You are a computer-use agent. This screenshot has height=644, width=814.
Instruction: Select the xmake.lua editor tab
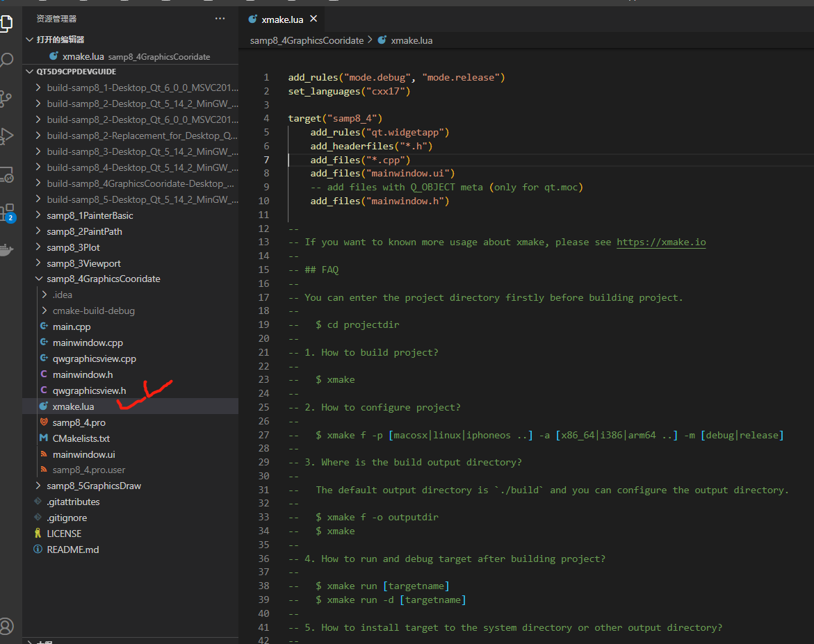coord(282,19)
